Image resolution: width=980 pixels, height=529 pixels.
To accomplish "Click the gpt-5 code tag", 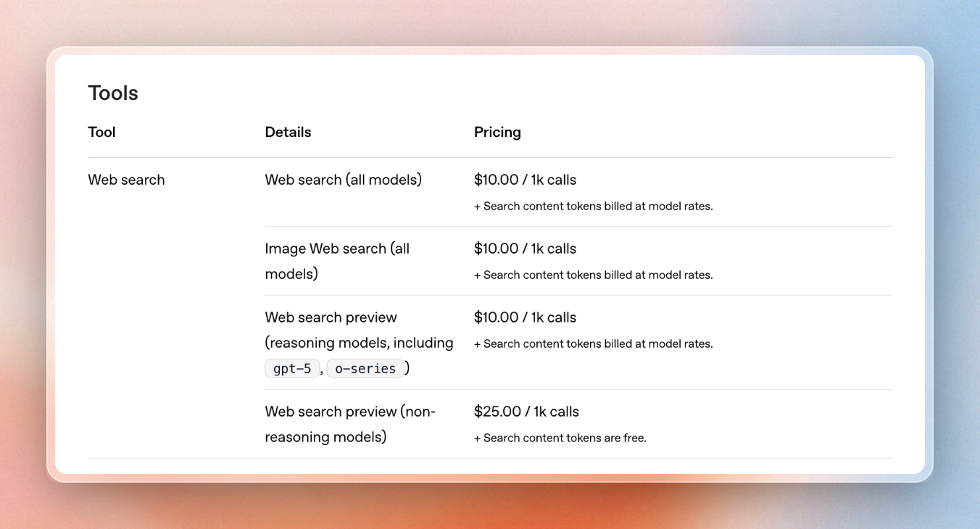I will tap(292, 368).
